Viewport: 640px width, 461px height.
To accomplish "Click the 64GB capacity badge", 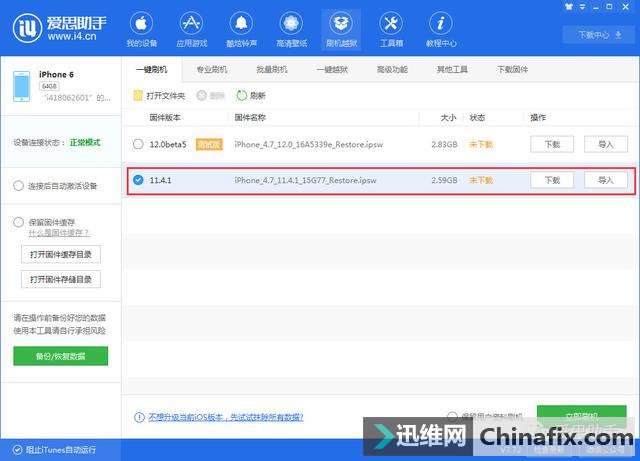I will click(49, 86).
